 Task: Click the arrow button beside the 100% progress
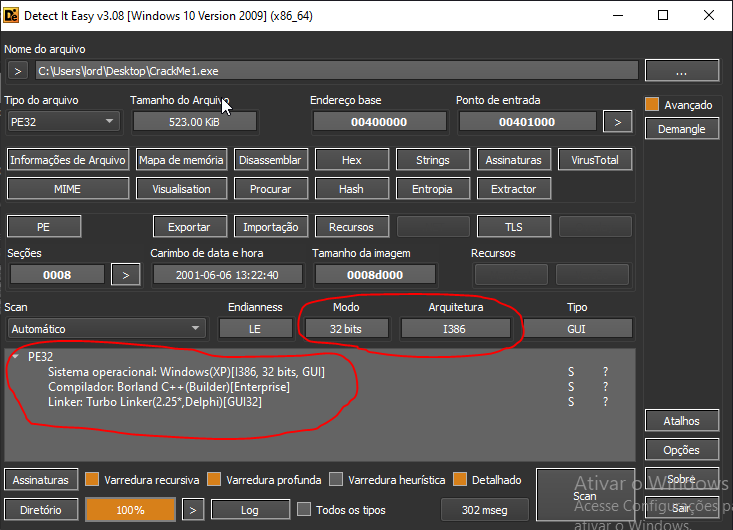point(194,510)
